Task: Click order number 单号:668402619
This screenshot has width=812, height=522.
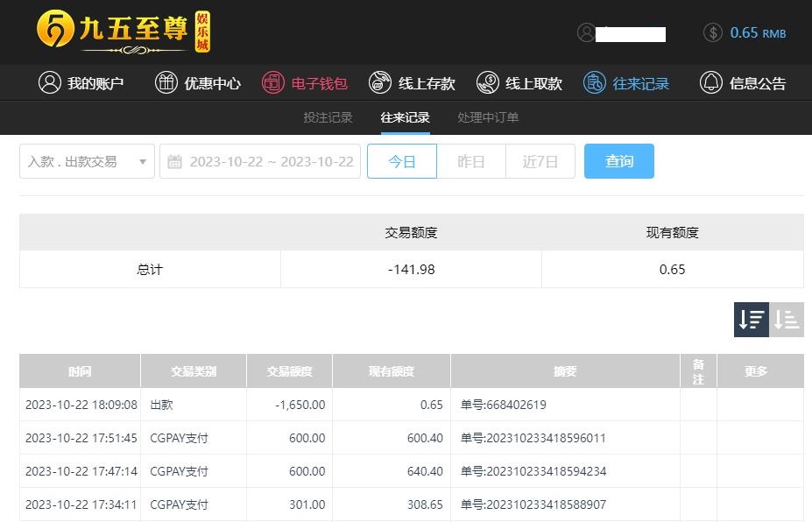Action: click(504, 405)
